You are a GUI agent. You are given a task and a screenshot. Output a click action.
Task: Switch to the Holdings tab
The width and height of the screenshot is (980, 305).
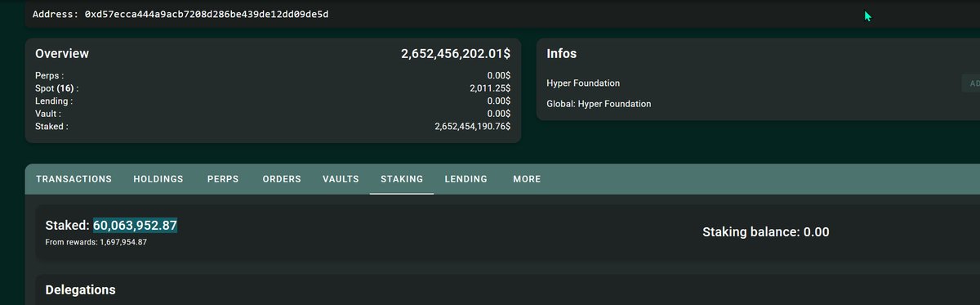[158, 179]
